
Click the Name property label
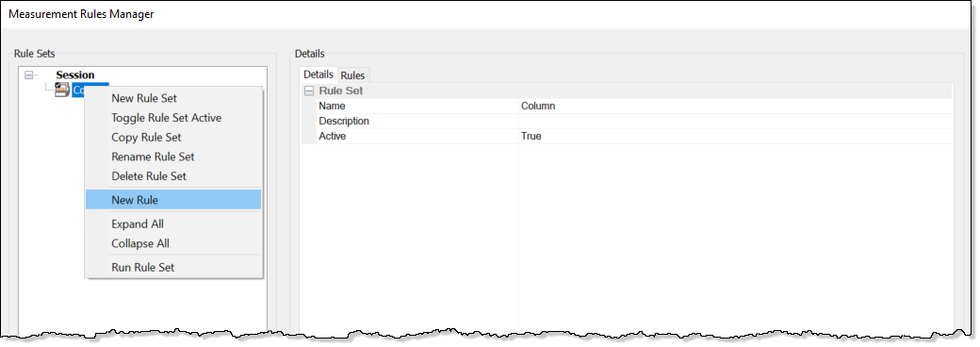pyautogui.click(x=332, y=107)
